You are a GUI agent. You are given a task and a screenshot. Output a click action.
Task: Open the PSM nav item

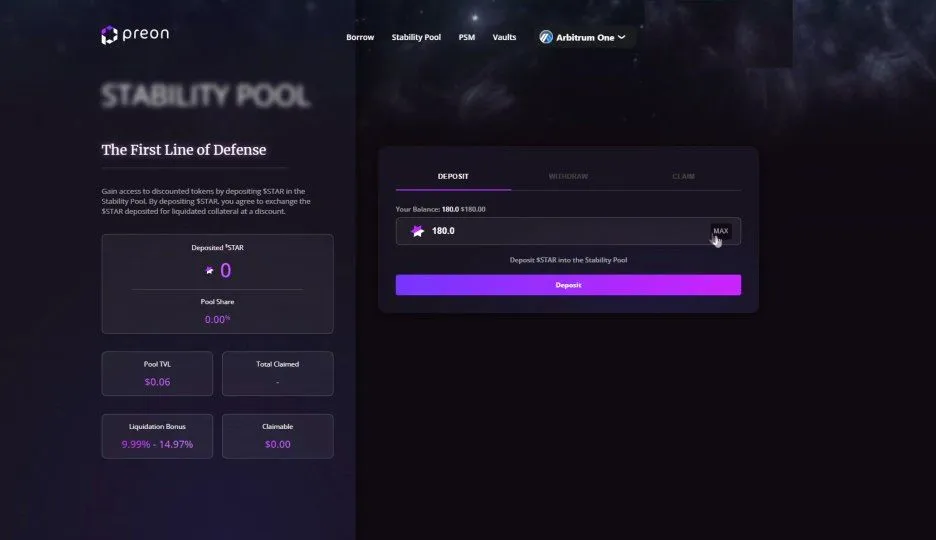pos(467,37)
